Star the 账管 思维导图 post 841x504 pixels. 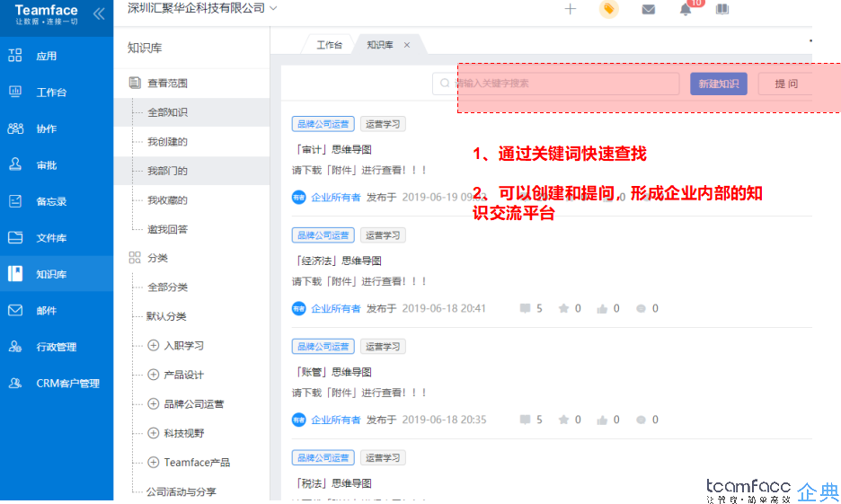point(563,420)
